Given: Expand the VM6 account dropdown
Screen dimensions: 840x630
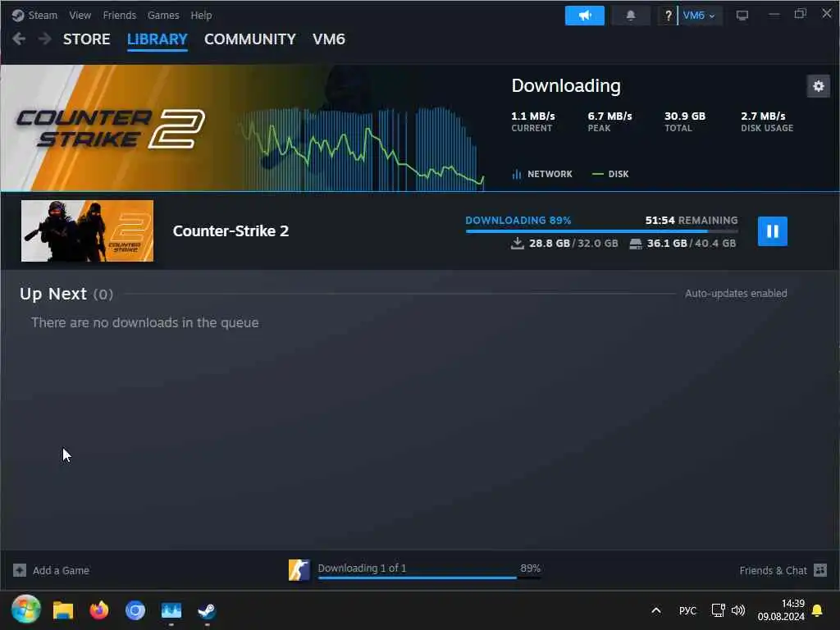Looking at the screenshot, I should coord(699,16).
